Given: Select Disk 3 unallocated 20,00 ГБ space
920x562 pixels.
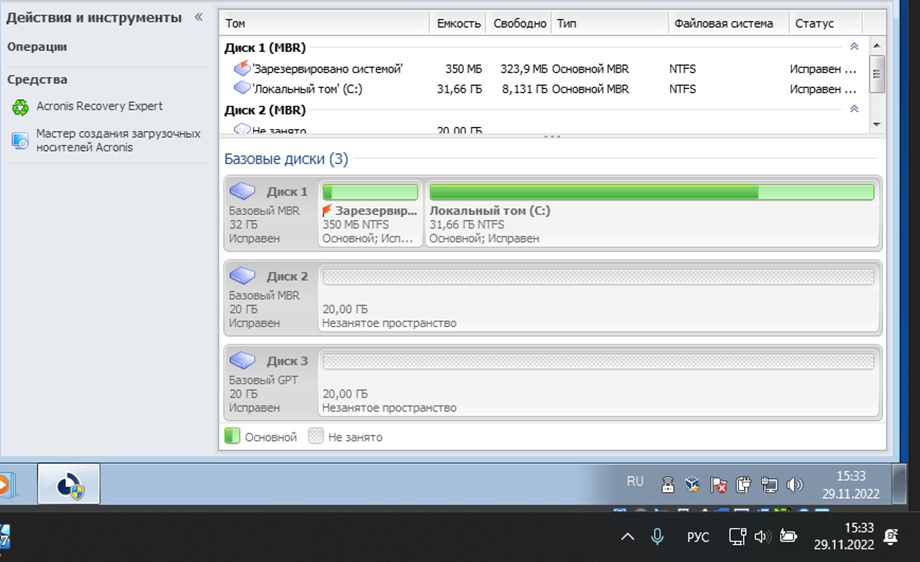Looking at the screenshot, I should pos(598,382).
